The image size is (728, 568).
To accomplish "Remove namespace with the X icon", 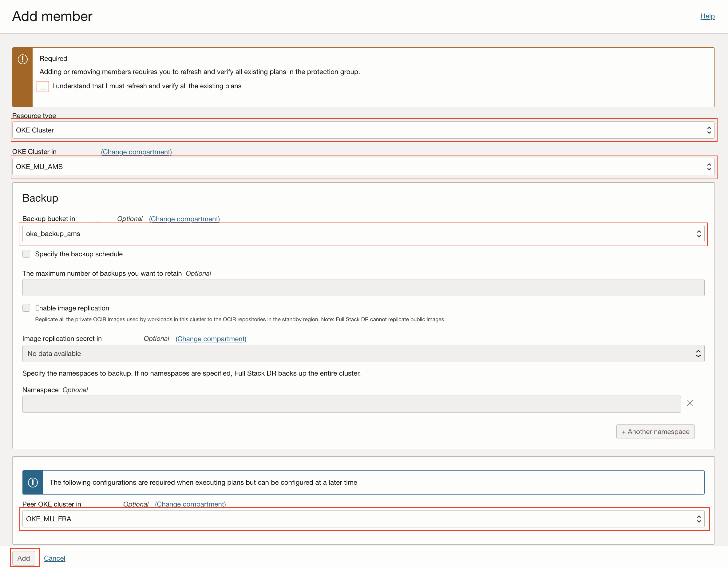I will (690, 403).
